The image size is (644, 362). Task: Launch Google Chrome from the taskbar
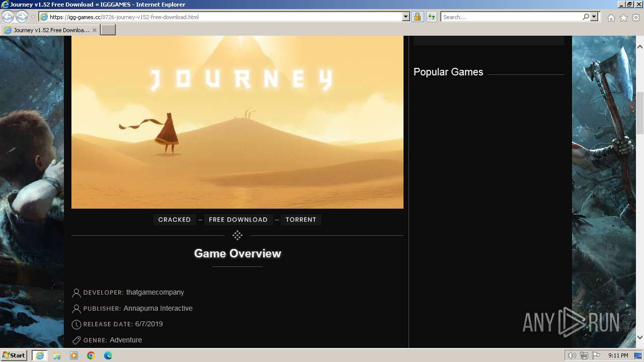[x=91, y=355]
